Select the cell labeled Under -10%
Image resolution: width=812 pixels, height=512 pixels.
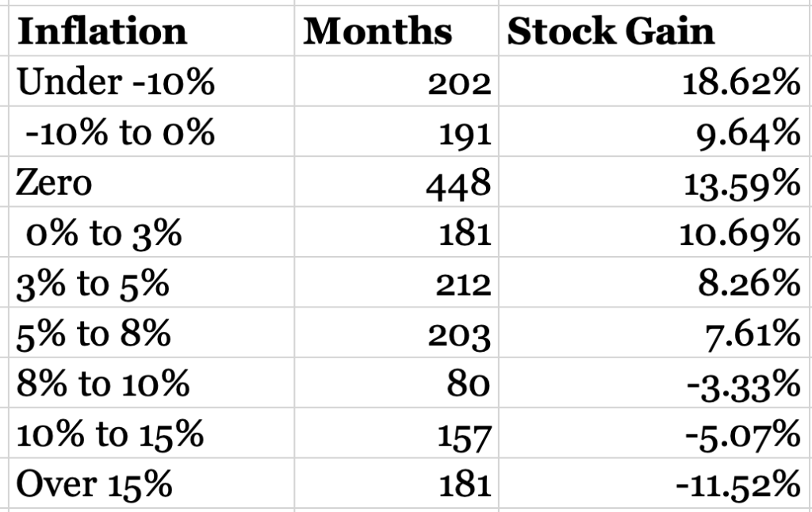coord(116,82)
